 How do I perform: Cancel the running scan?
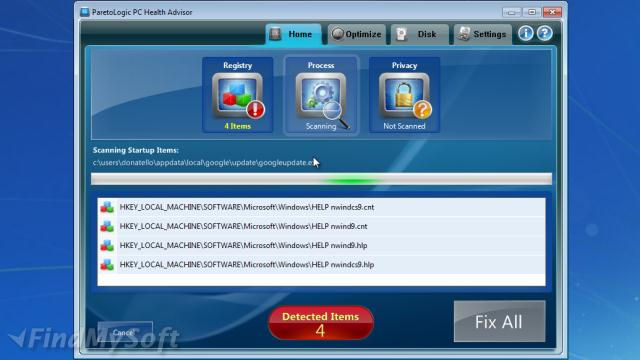point(125,332)
